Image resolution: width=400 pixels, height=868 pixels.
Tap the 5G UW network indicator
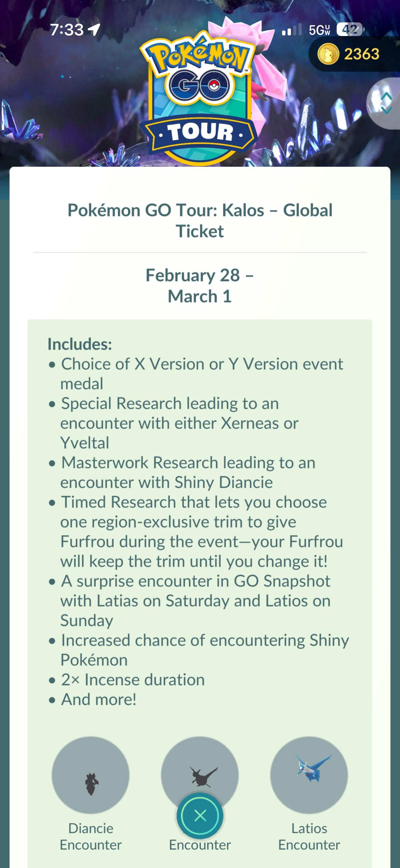[x=319, y=30]
